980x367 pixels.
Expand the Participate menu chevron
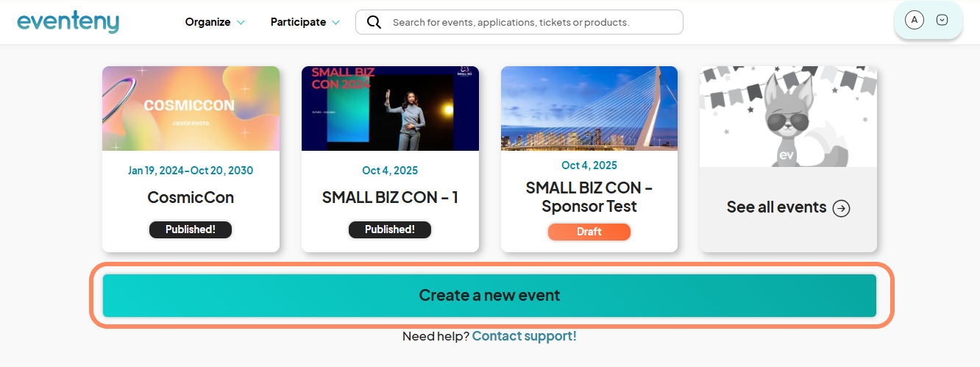click(335, 23)
